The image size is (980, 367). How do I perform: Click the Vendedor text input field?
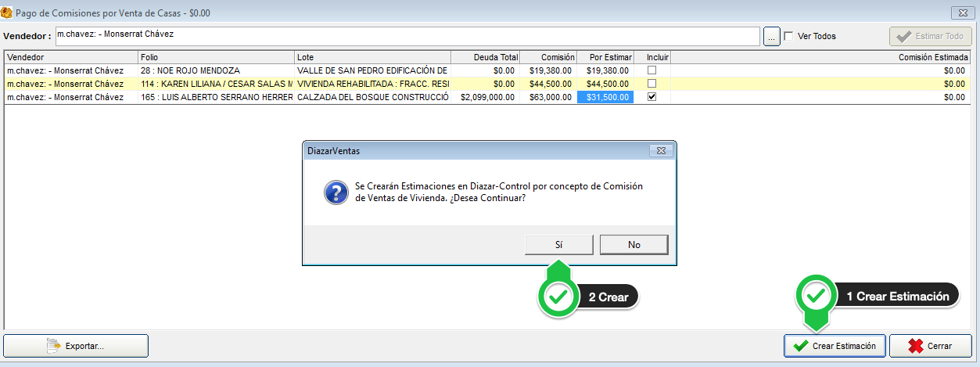coord(407,36)
